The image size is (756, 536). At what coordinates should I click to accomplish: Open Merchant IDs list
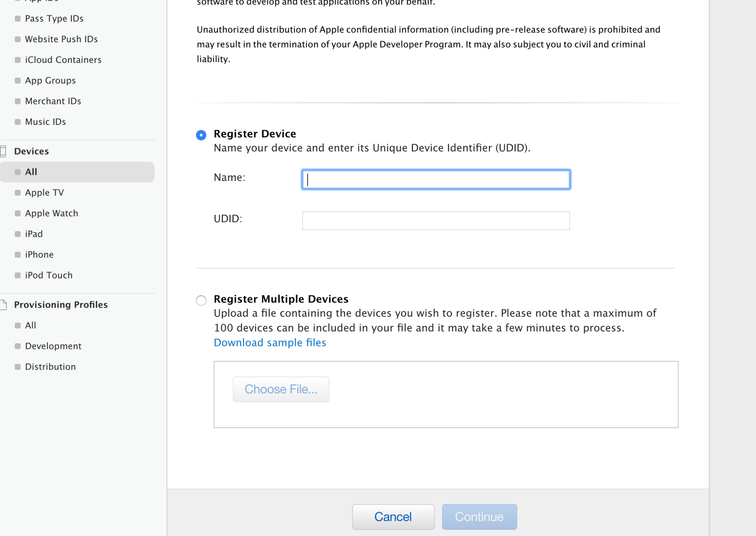[x=53, y=101]
